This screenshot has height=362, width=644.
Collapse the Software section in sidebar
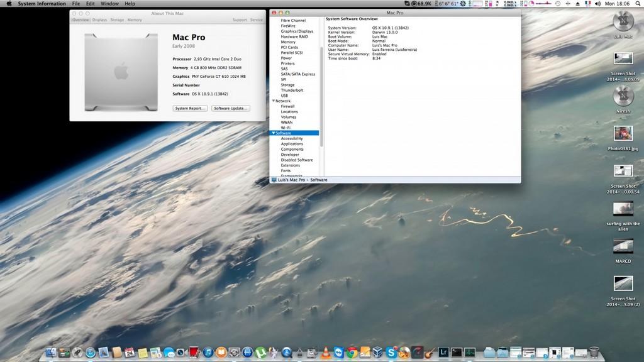[x=273, y=133]
